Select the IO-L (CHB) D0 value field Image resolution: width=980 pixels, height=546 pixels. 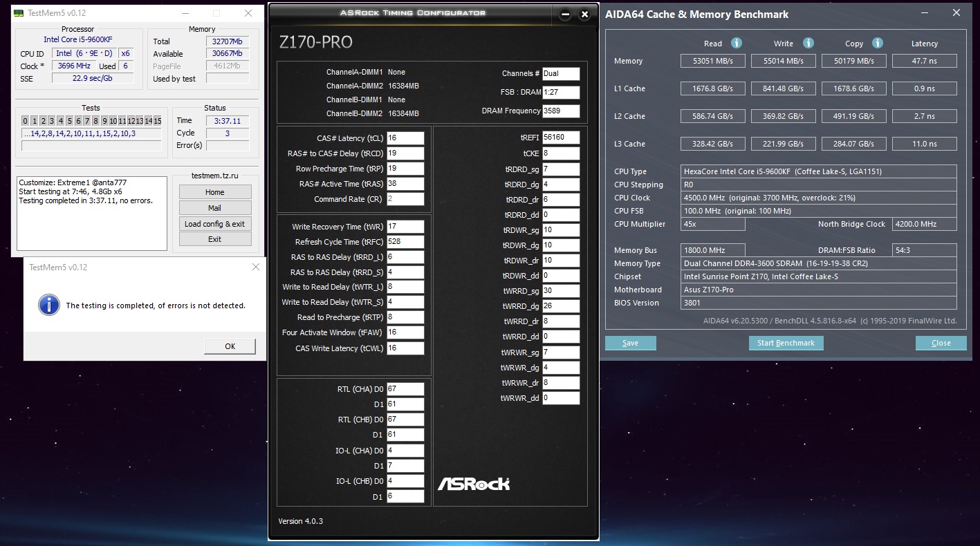[x=405, y=481]
